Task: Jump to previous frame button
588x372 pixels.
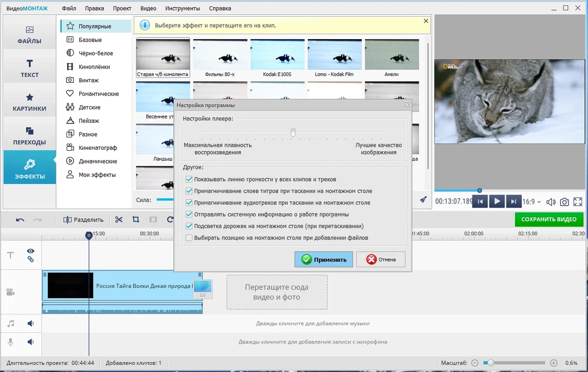Action: [480, 201]
